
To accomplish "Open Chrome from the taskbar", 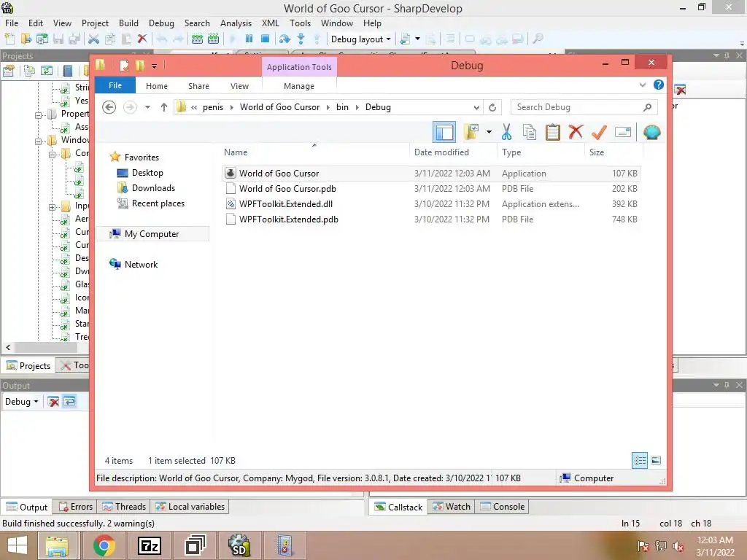I will (104, 545).
